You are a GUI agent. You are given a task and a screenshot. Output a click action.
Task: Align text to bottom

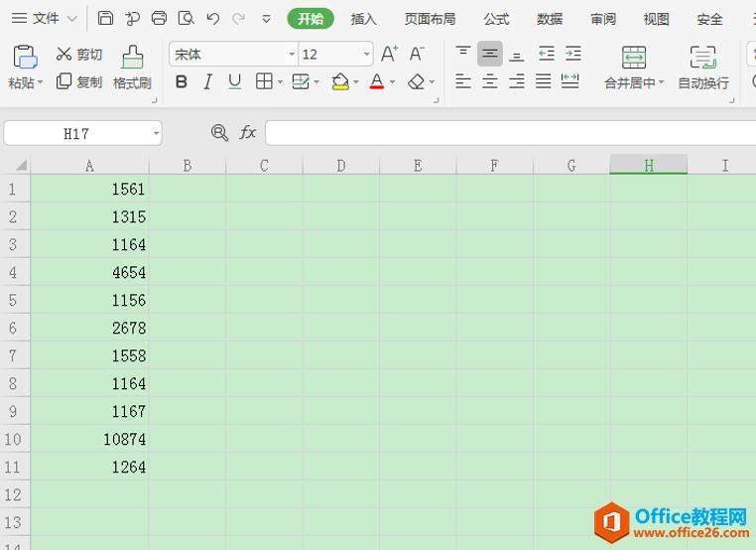click(516, 55)
